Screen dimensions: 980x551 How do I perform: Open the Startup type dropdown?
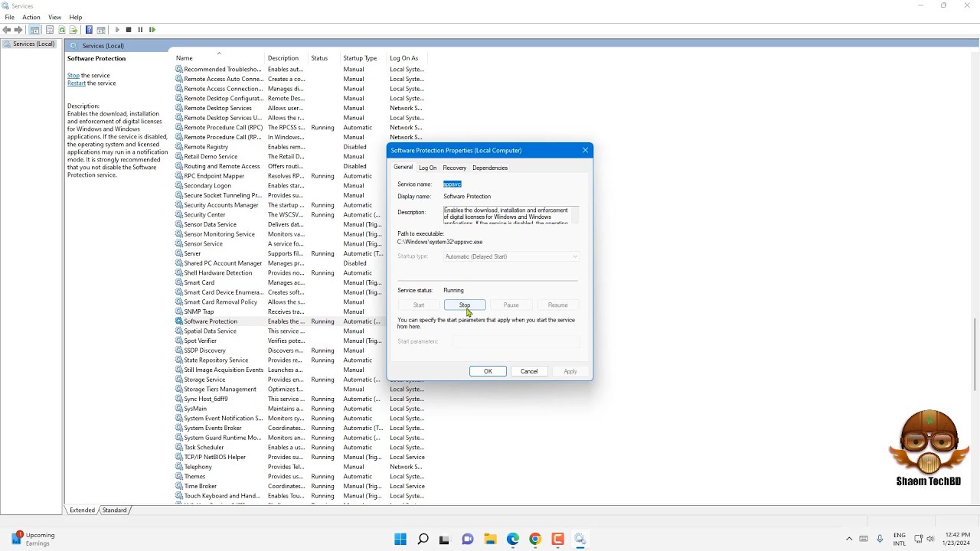(x=511, y=256)
